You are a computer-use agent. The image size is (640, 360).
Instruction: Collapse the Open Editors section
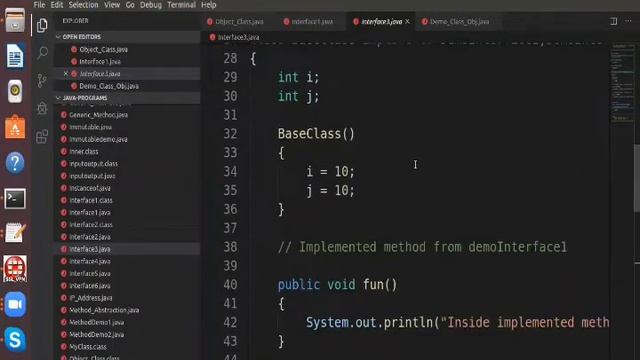click(128, 37)
